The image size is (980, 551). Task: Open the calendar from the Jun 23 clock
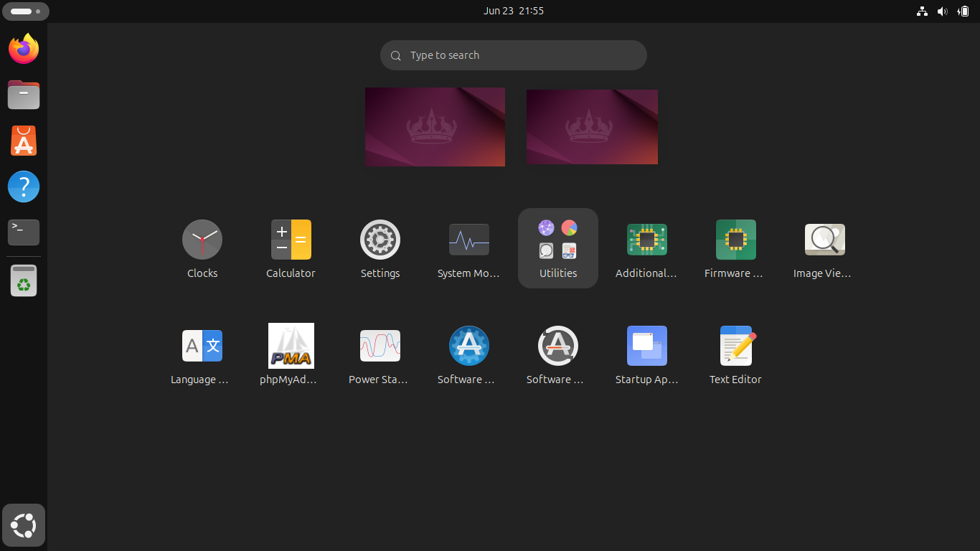[x=514, y=11]
